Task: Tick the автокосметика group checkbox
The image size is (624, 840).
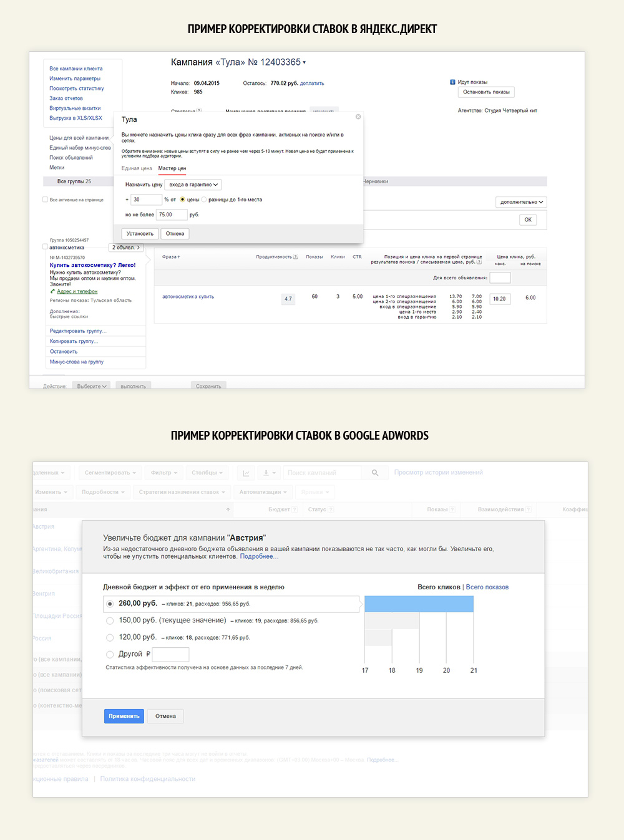Action: 45,247
